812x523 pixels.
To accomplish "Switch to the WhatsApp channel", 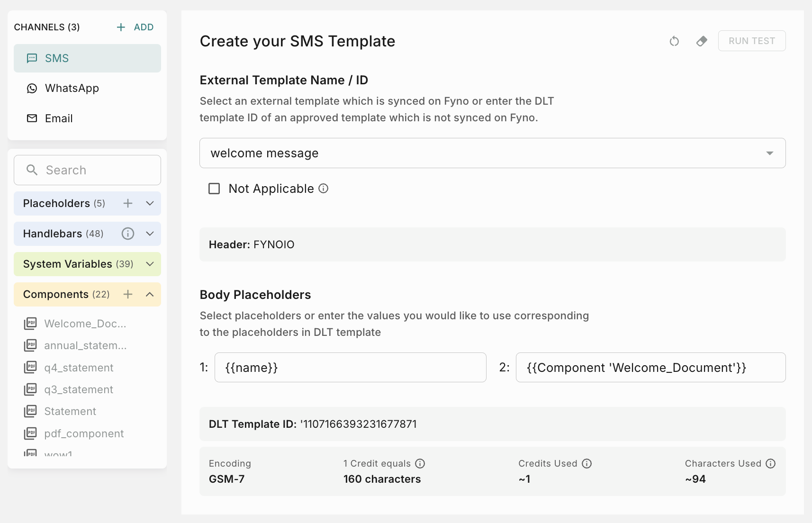I will coord(72,89).
